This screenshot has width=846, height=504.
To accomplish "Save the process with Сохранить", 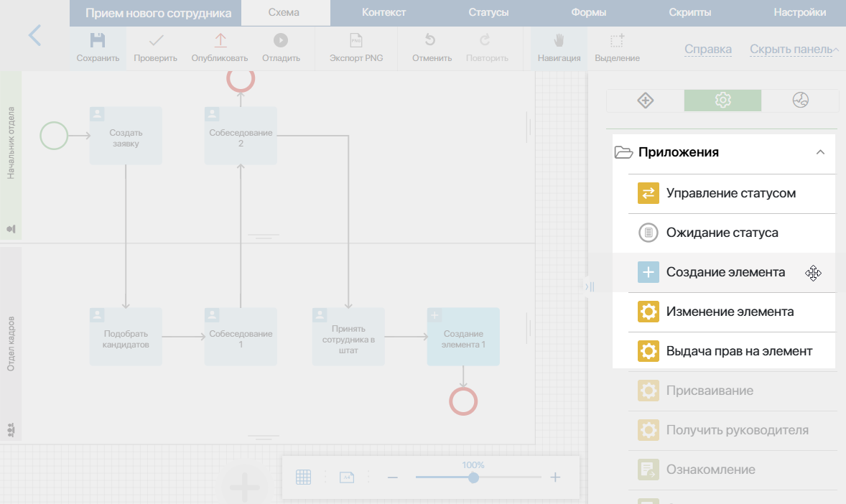I will 98,47.
